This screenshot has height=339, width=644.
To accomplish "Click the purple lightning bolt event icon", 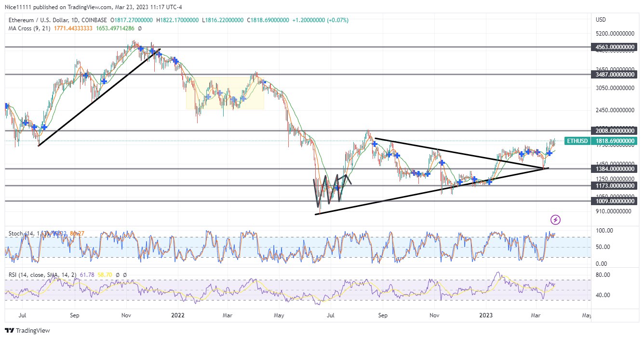I will click(x=555, y=220).
